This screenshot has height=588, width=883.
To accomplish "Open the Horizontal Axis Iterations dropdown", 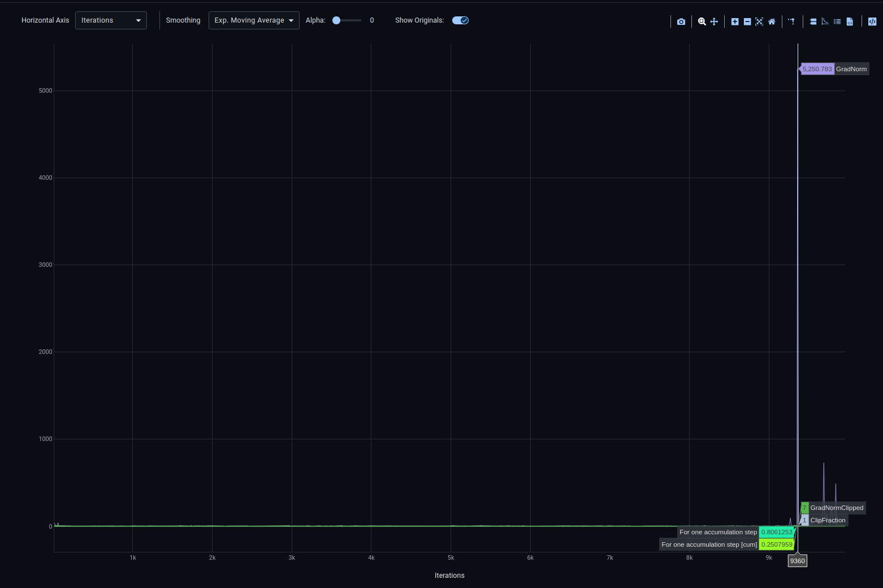I will (x=111, y=20).
